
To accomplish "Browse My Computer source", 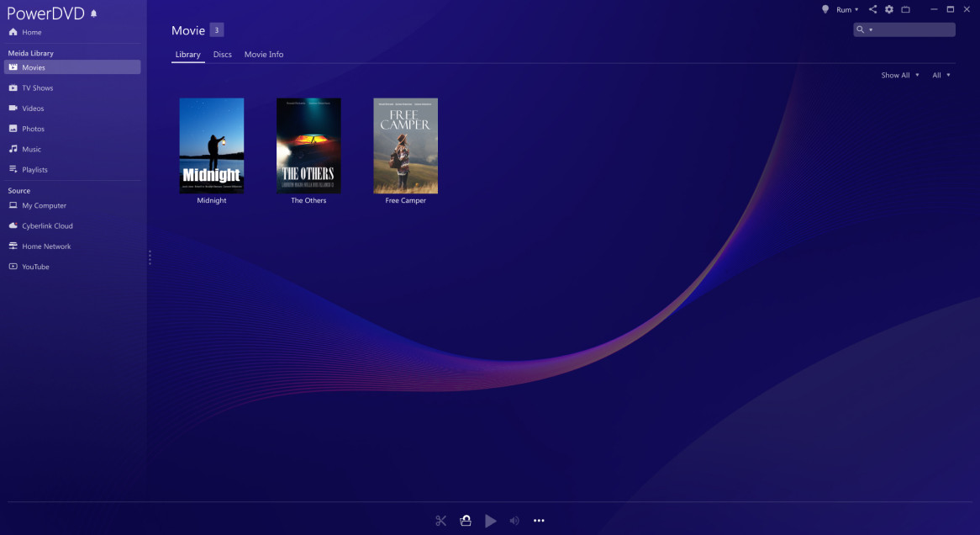I will pos(40,205).
